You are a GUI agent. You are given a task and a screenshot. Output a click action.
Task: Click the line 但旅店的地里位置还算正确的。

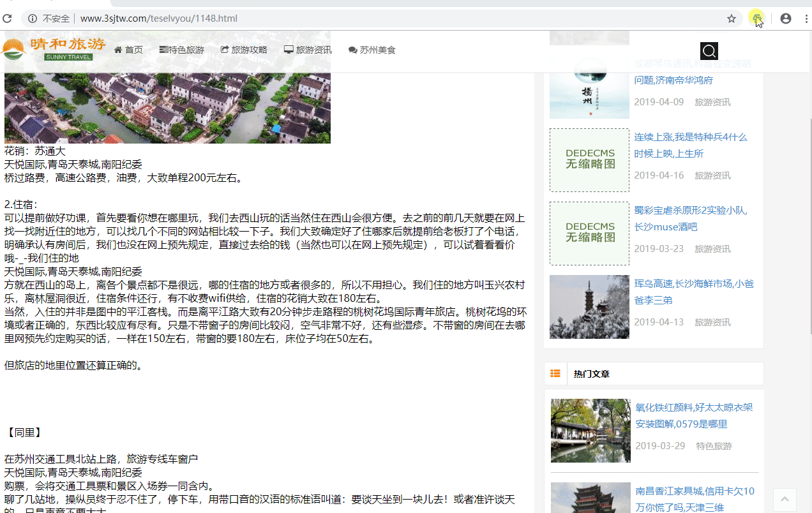(x=74, y=366)
